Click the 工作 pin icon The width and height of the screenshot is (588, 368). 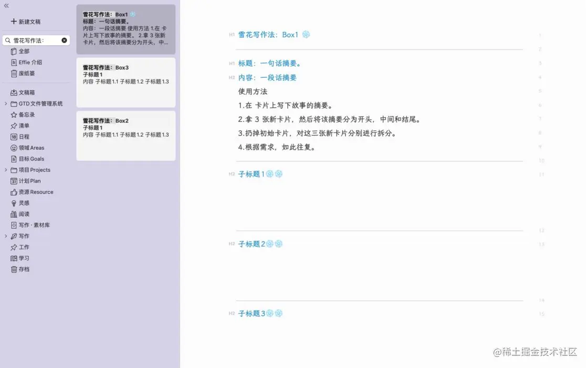(14, 248)
